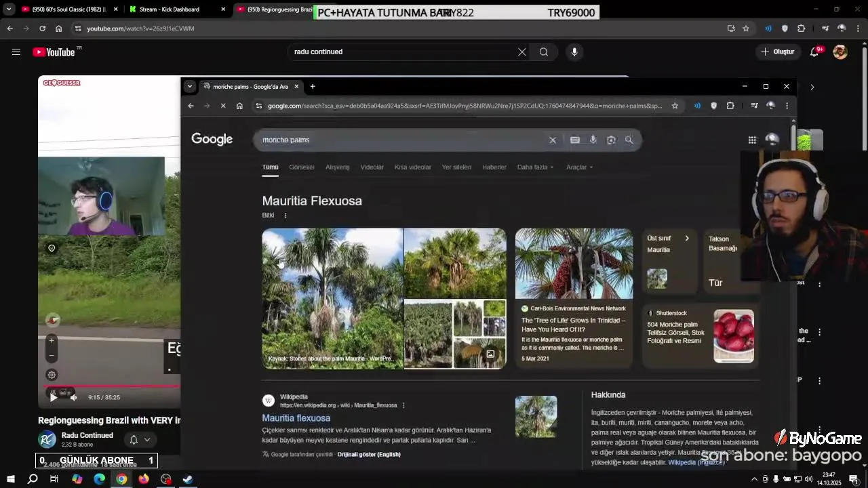This screenshot has height=488, width=868.
Task: Open more options beside Bitki label
Action: pos(285,216)
